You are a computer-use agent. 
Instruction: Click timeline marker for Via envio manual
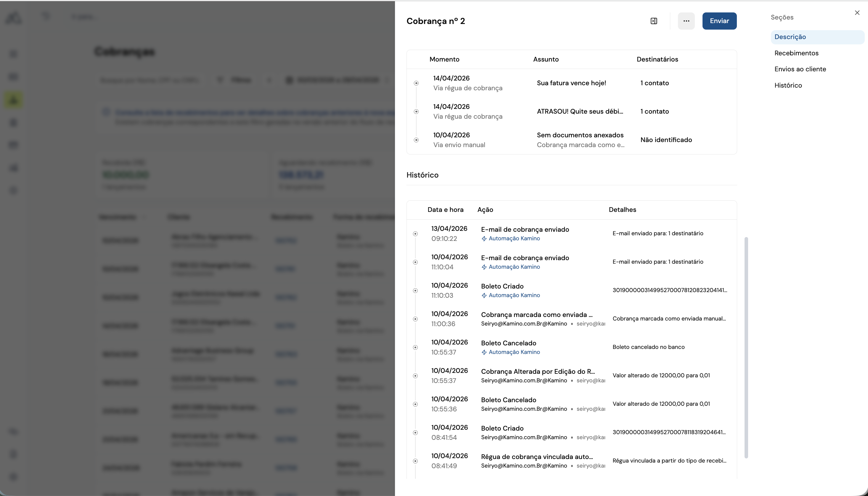pos(416,140)
